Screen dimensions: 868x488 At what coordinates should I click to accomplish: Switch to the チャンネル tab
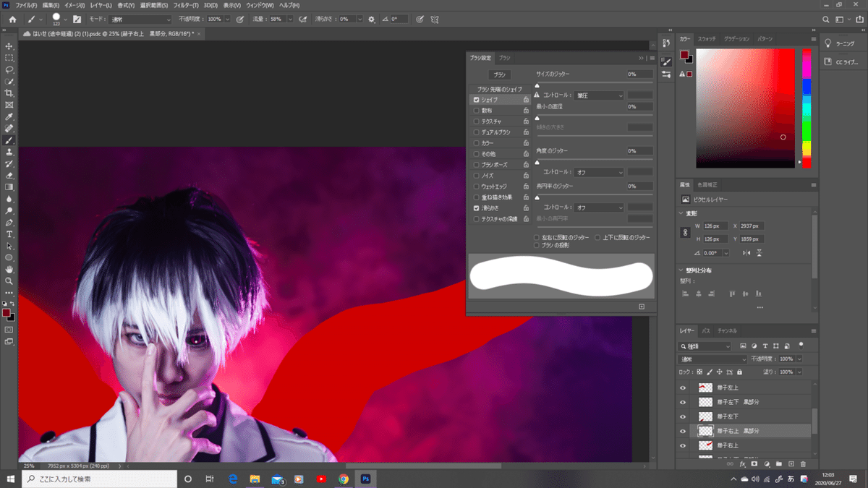[727, 331]
